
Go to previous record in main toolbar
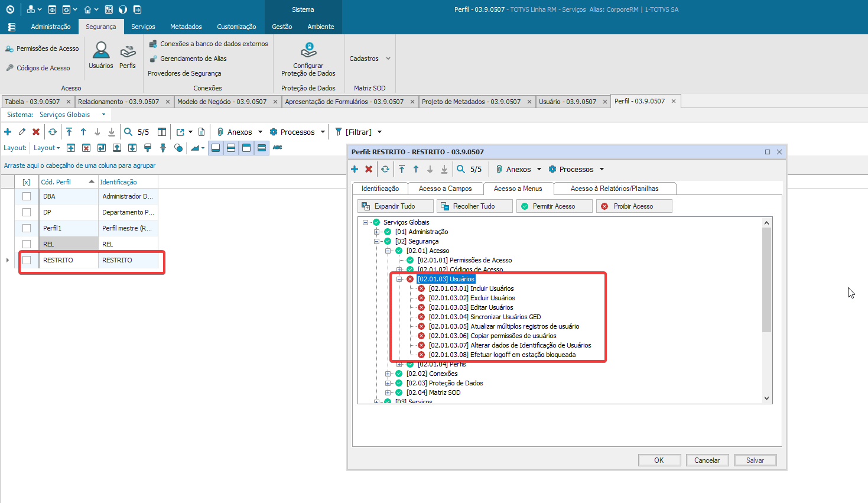tap(83, 132)
